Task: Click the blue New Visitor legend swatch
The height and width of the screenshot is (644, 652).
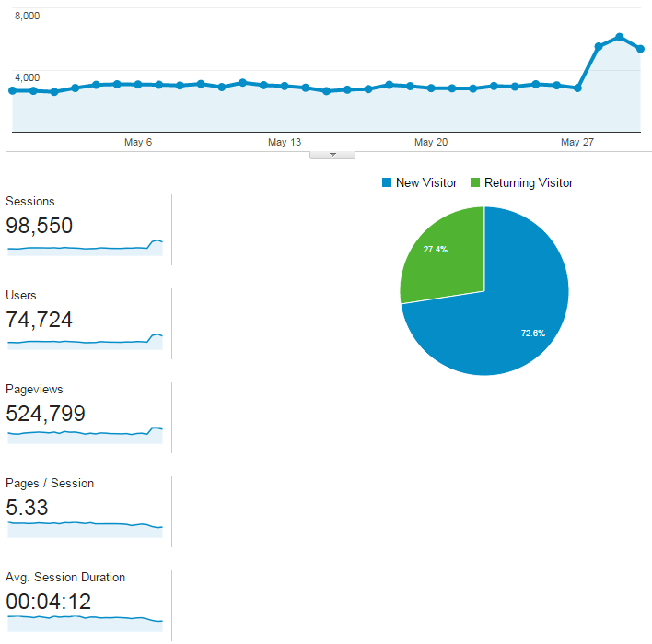Action: tap(387, 183)
